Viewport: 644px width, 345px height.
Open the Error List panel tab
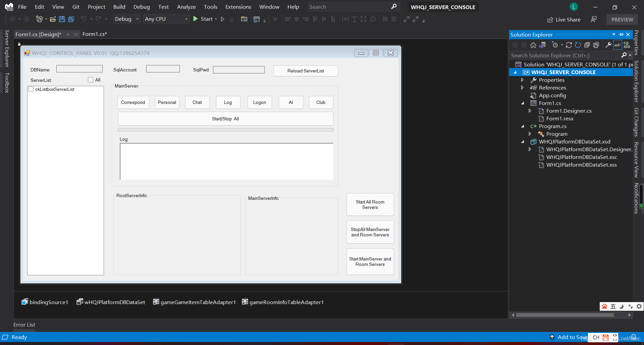(x=24, y=325)
